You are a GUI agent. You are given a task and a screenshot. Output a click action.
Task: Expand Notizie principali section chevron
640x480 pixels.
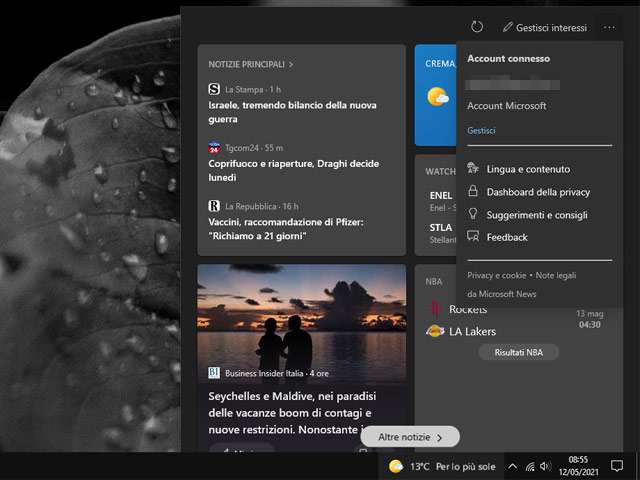(x=291, y=64)
